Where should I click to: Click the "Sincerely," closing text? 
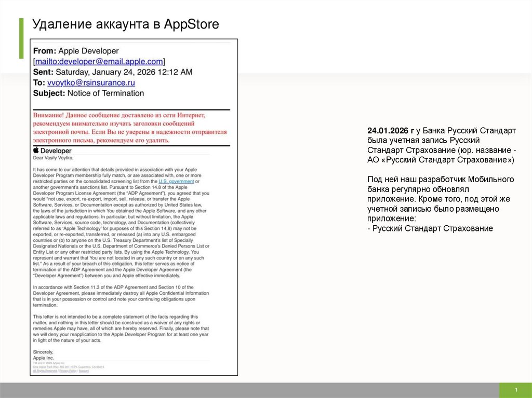click(43, 352)
